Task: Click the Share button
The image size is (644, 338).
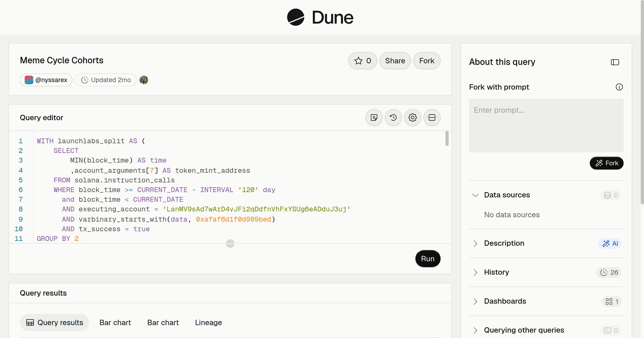Action: point(395,61)
